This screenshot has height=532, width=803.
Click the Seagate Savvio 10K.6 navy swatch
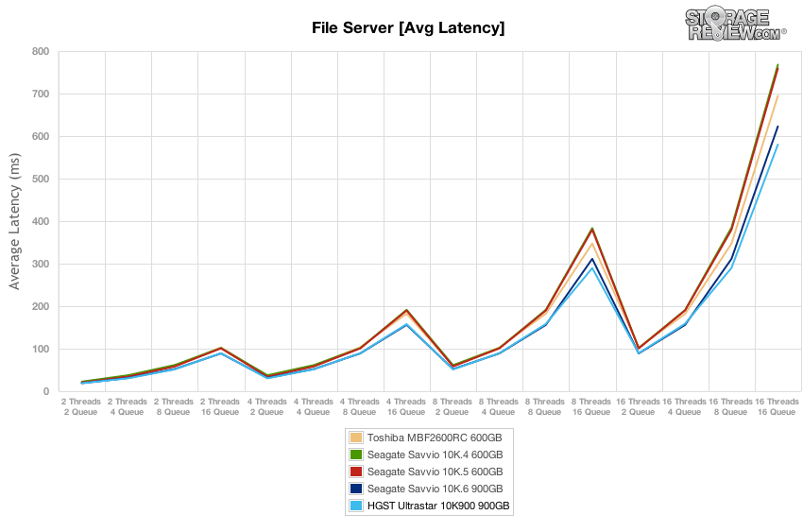(356, 488)
